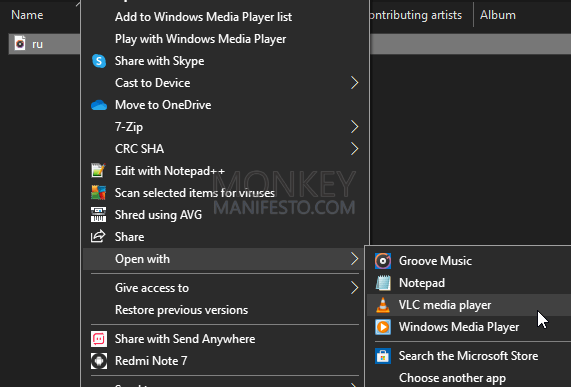
Task: Click the Windows Media Player icon
Action: (x=383, y=327)
